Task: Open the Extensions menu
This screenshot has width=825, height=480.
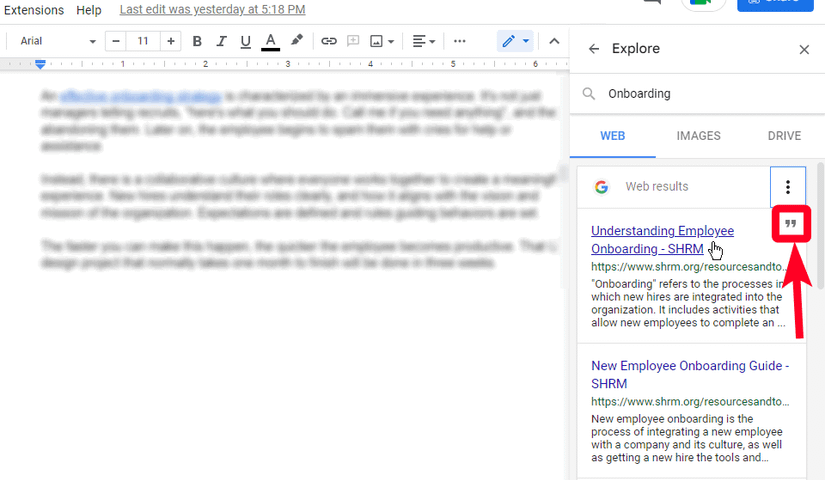Action: [x=34, y=10]
